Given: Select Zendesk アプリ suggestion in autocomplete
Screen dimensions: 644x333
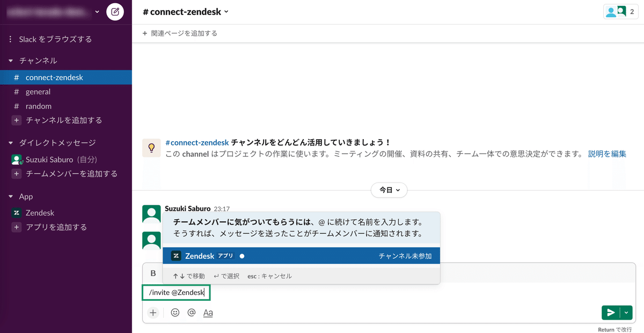Looking at the screenshot, I should (301, 256).
